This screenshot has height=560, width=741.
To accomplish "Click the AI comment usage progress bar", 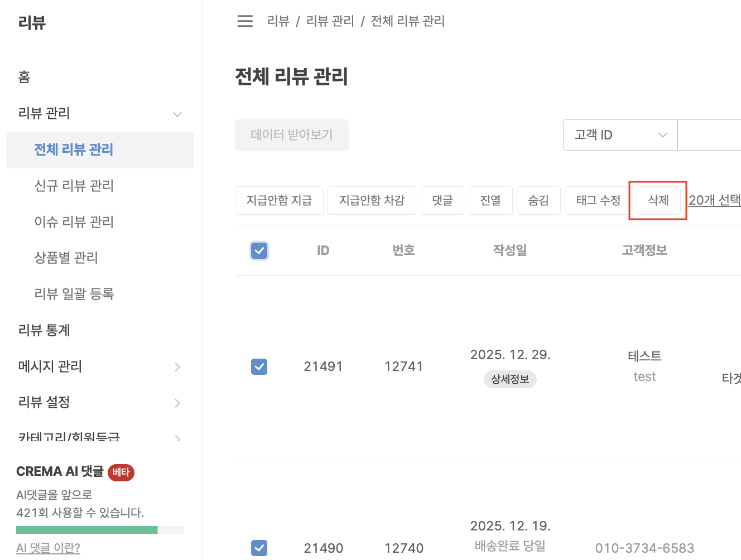I will click(x=100, y=530).
